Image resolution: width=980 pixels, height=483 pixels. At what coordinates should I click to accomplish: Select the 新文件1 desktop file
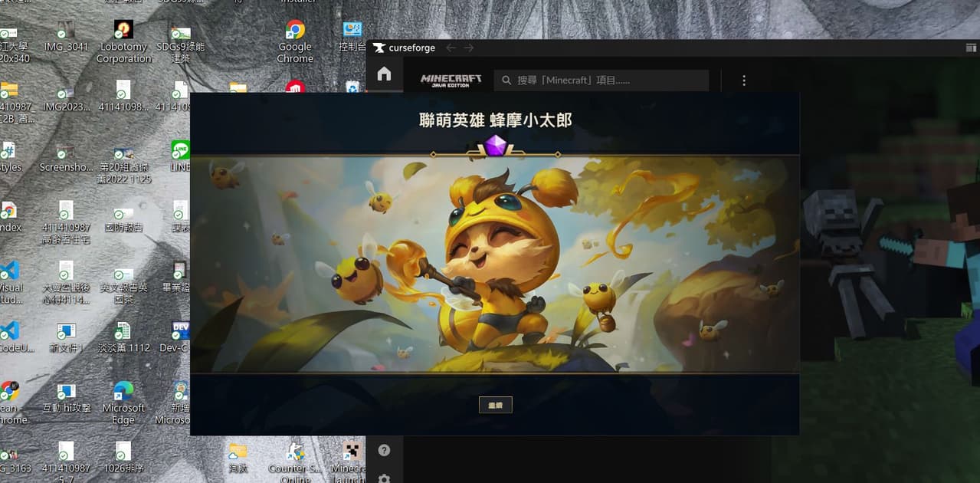(x=66, y=337)
